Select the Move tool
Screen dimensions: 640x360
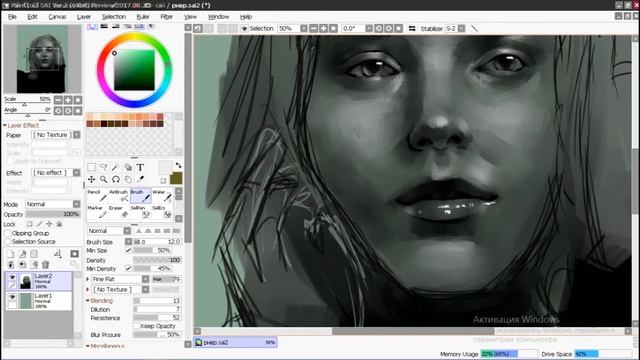[91, 179]
